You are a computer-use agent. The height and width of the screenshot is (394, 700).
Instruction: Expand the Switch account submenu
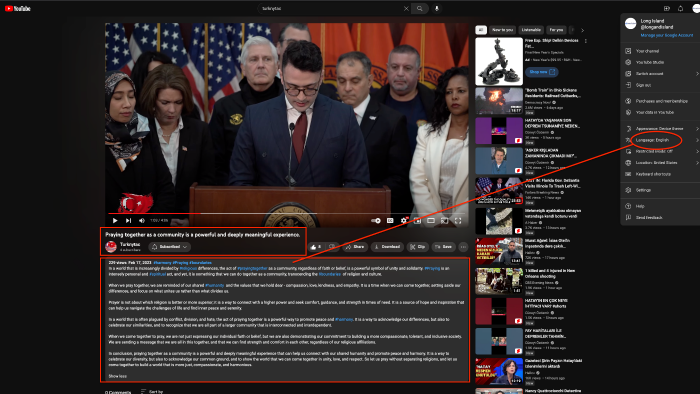point(662,74)
